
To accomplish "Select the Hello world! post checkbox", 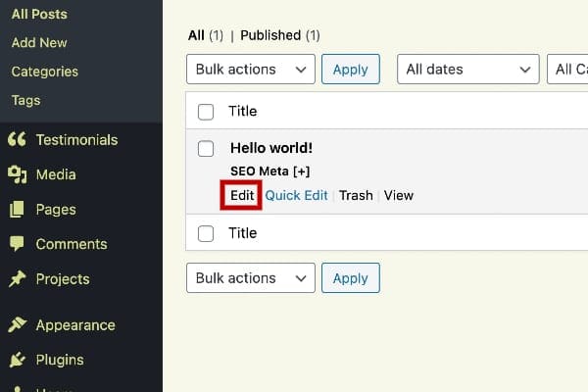I will pyautogui.click(x=206, y=149).
